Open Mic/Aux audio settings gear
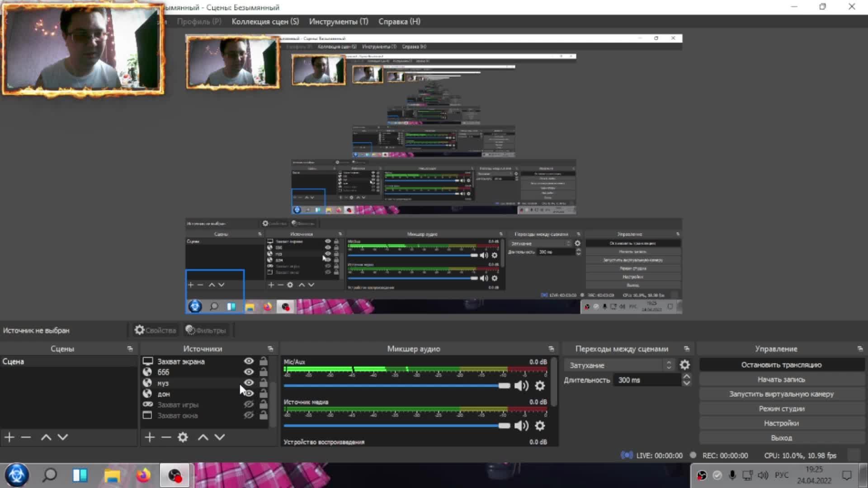The image size is (868, 488). point(540,385)
